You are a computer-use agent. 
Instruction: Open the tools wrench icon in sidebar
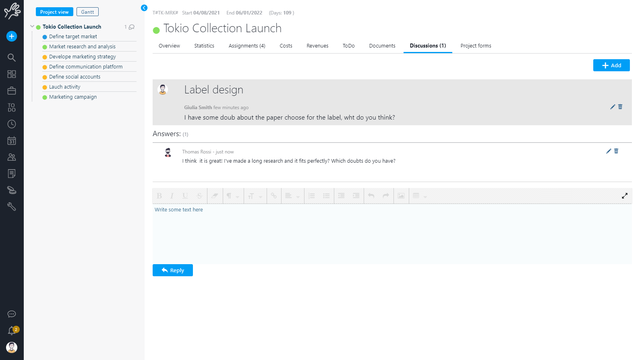(x=12, y=207)
